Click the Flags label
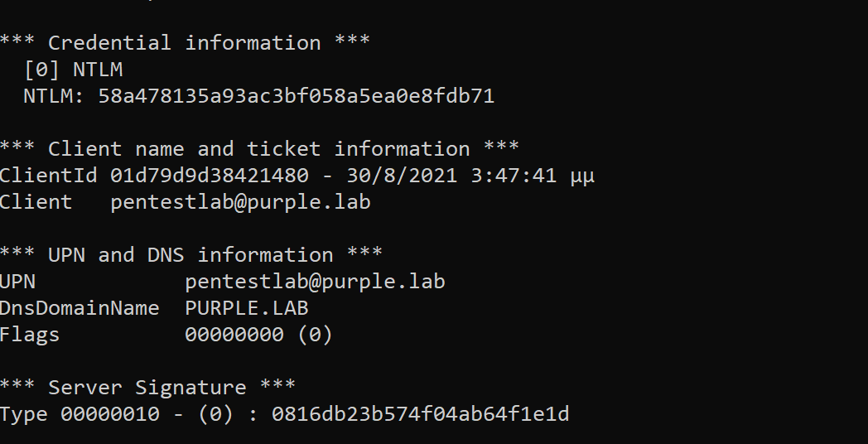The image size is (868, 444). coord(31,335)
